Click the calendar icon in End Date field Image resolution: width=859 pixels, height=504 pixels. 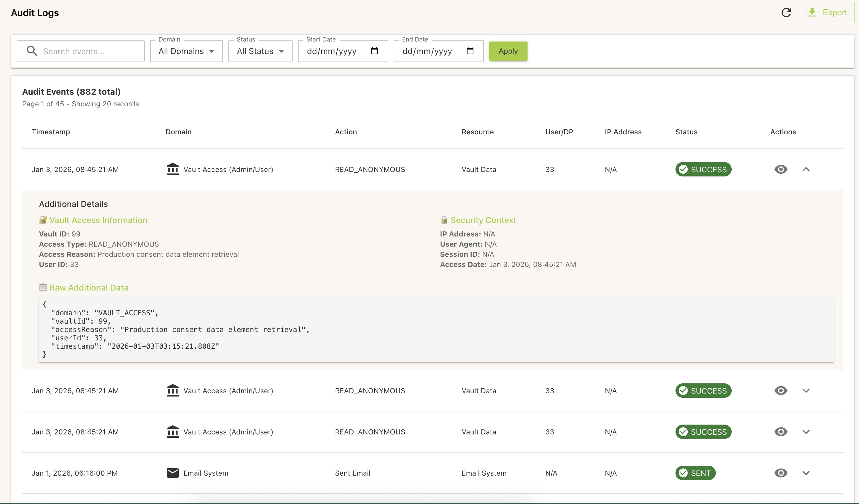tap(470, 51)
